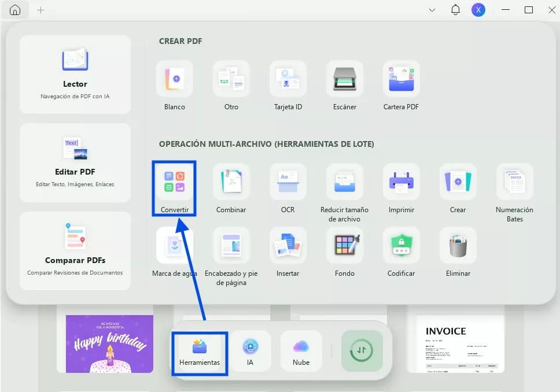Viewport: 560px width, 392px height.
Task: Maximize the application window
Action: [529, 10]
